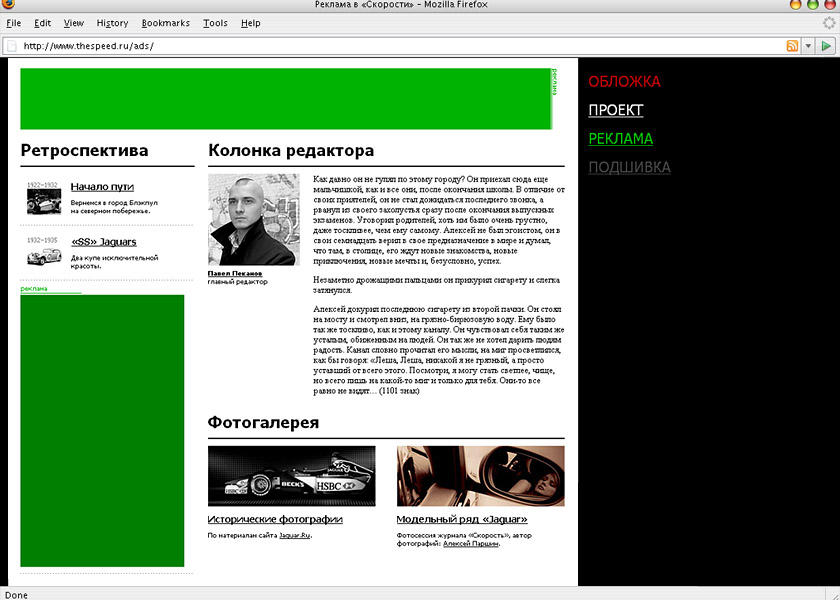Click the address bar URL field
Viewport: 840px width, 600px height.
[400, 46]
